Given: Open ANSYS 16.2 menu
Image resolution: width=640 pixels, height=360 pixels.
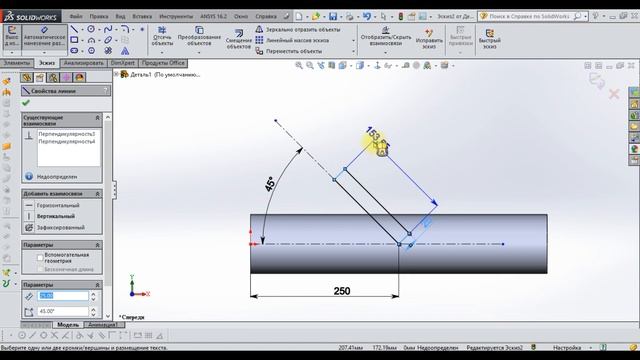Looking at the screenshot, I should coord(213,16).
